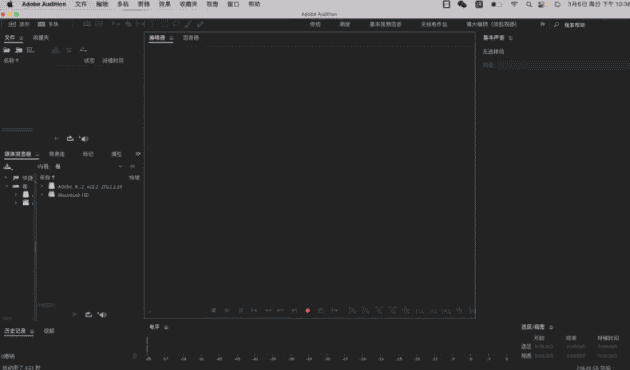Click the trash icon in 历史记录 panel
The width and height of the screenshot is (630, 370).
(135, 356)
